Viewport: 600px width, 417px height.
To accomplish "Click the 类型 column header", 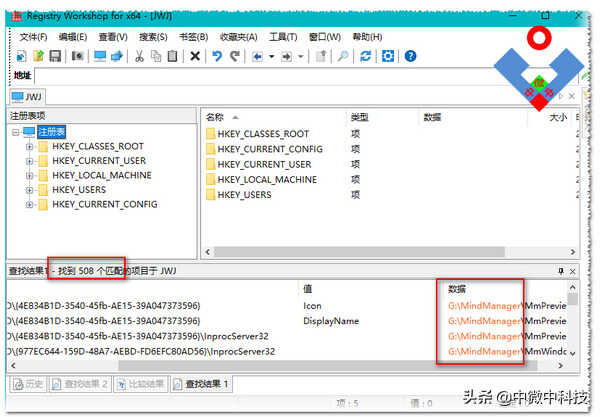I will [383, 117].
